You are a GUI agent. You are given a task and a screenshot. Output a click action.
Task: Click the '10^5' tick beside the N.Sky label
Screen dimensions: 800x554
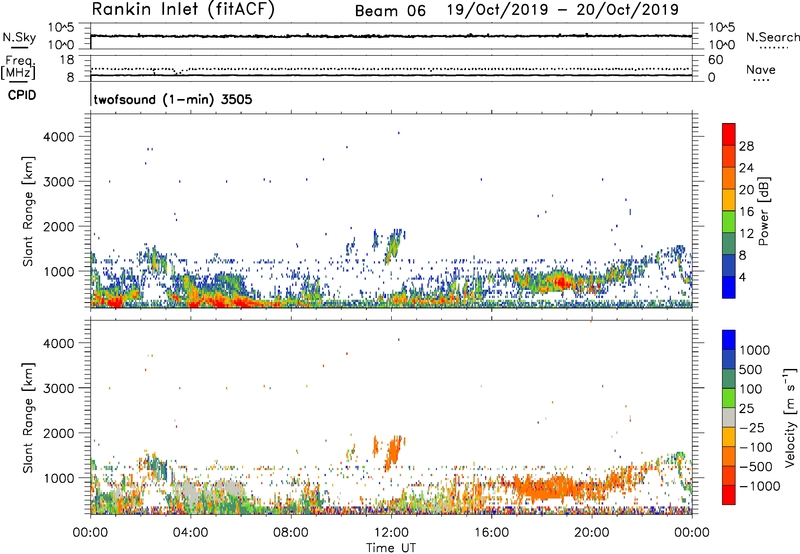61,28
